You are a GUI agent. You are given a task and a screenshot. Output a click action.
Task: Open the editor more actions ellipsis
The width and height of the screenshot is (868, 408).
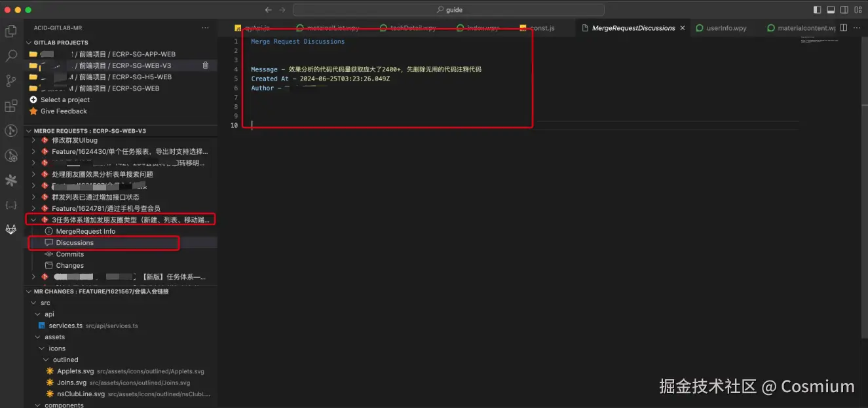[858, 28]
